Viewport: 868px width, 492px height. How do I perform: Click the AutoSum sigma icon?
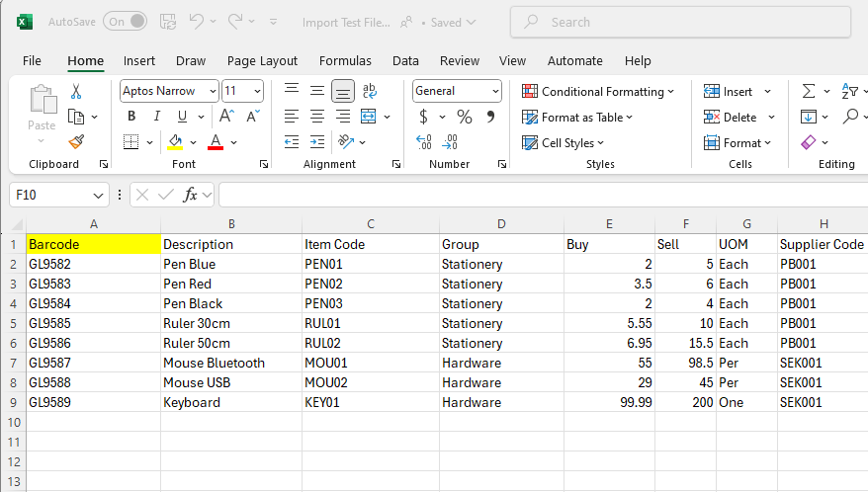(809, 91)
